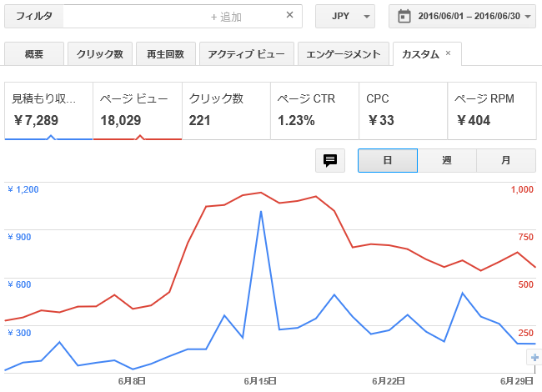Select the ページ RPM metric card
This screenshot has width=542, height=392.
(492, 109)
